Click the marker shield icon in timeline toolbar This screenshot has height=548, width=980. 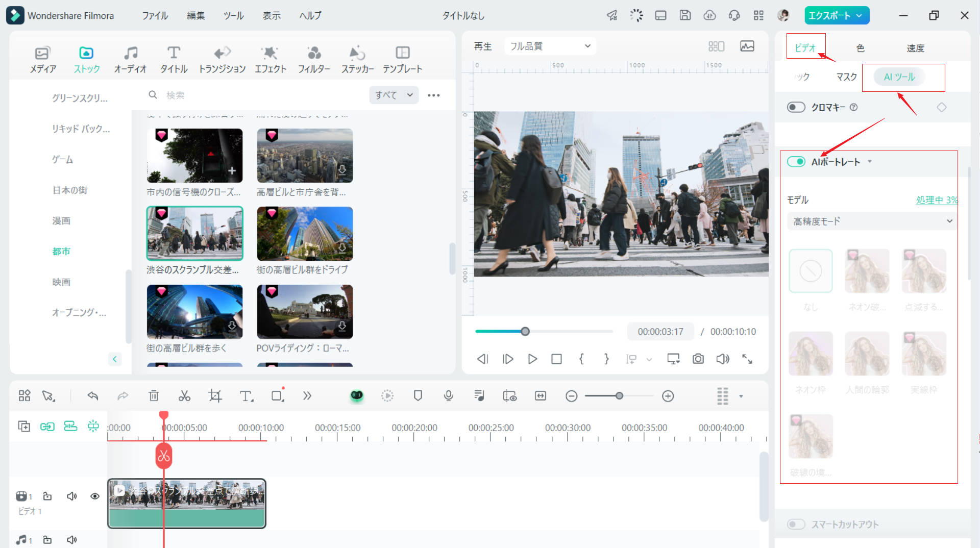click(x=418, y=396)
